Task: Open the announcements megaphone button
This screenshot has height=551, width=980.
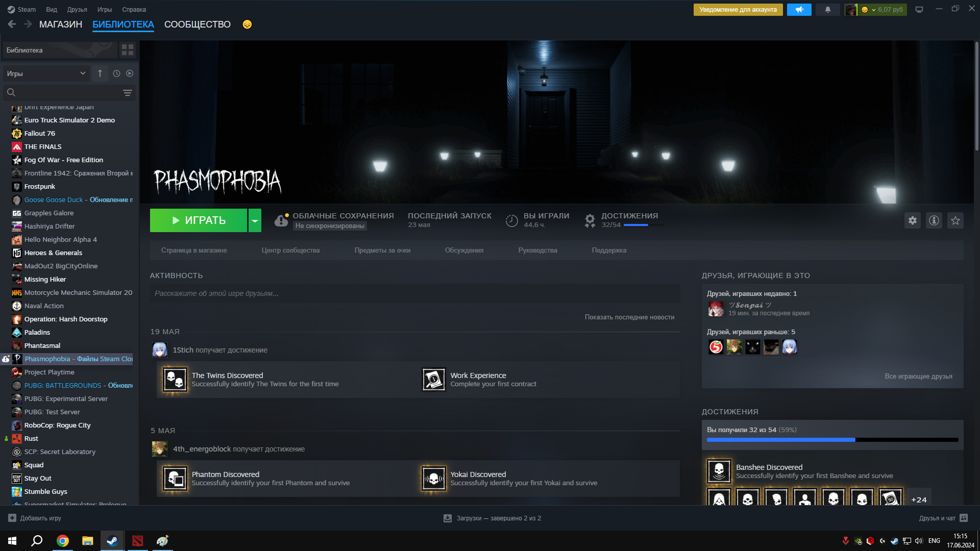Action: pyautogui.click(x=799, y=10)
